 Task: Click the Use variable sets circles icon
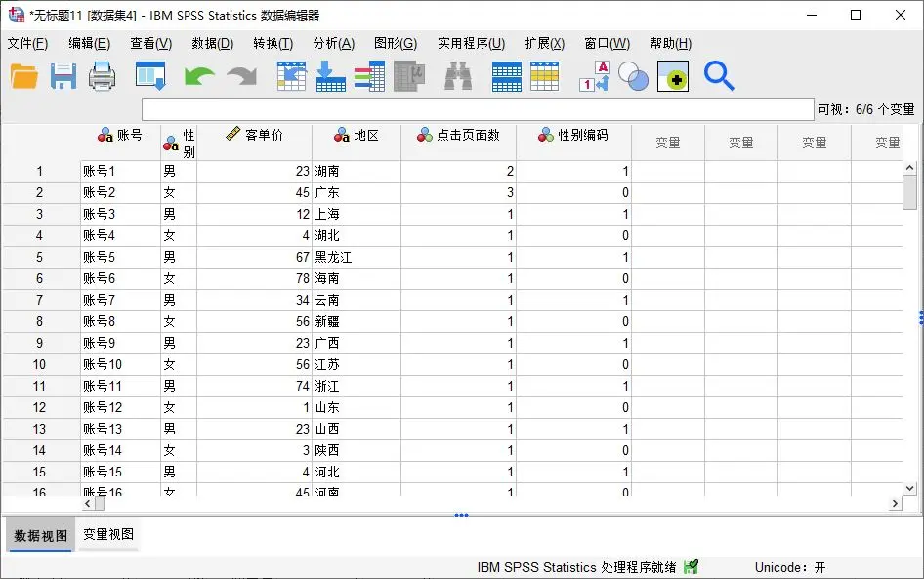(634, 76)
